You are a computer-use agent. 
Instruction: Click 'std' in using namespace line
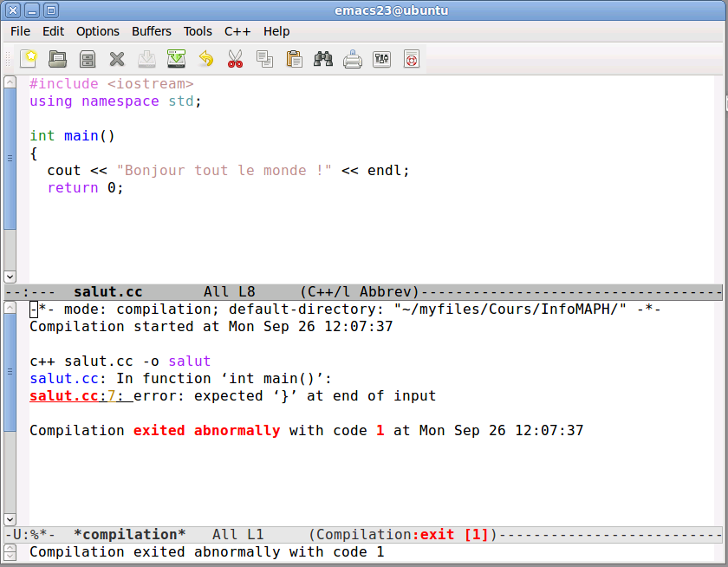[x=181, y=101]
